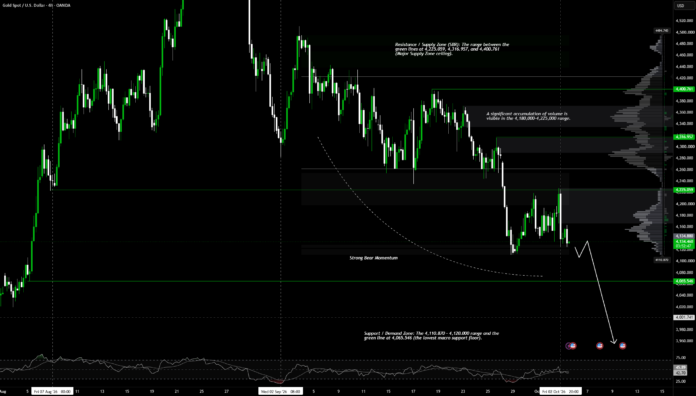Select the 4,225.059 green price label
Screen dimensions: 696x396
point(684,190)
